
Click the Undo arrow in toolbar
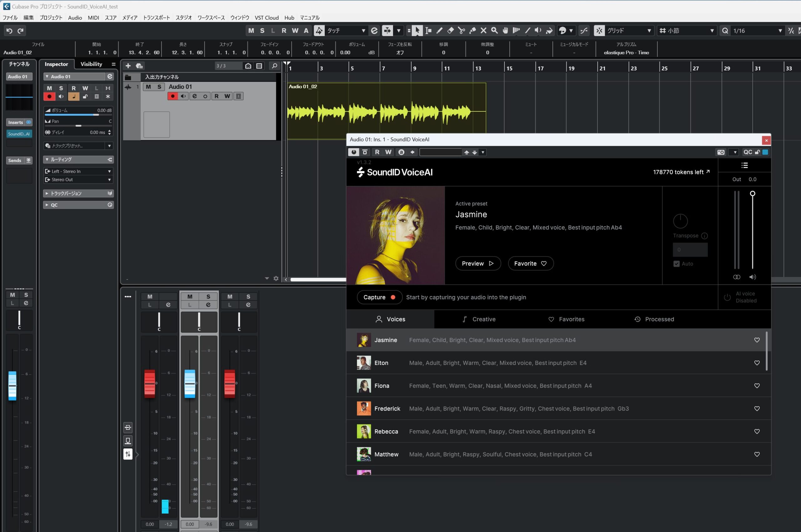coord(9,31)
